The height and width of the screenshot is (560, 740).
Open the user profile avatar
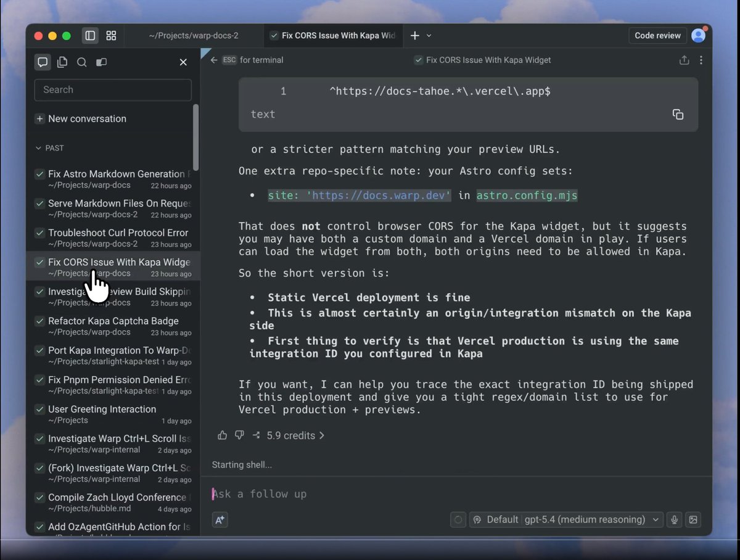(x=698, y=35)
